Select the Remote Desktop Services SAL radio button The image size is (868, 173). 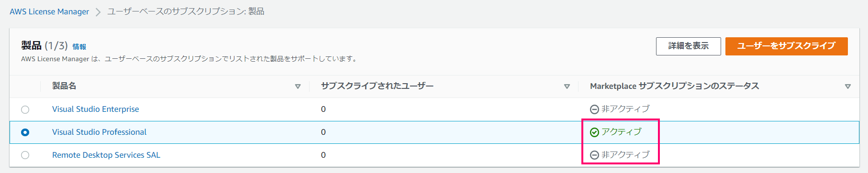click(x=25, y=155)
